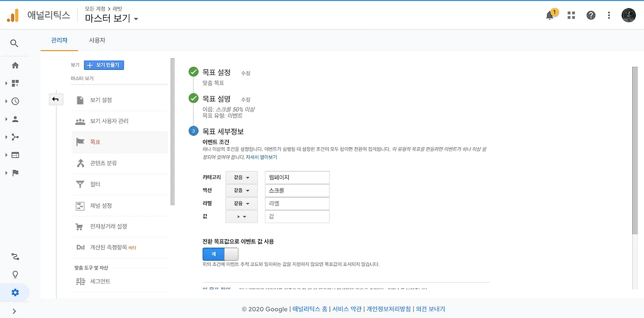
Task: Click the 액션 input with 스크롤
Action: tap(297, 190)
